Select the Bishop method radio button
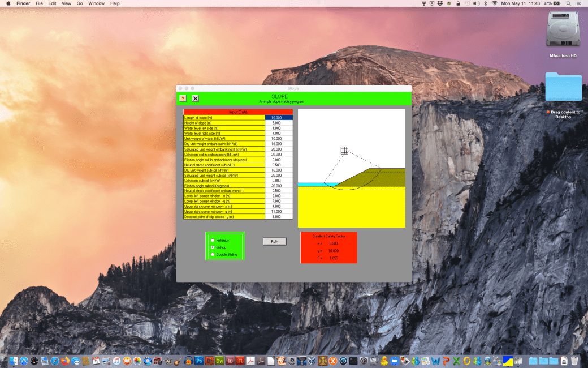The width and height of the screenshot is (588, 368). click(x=213, y=247)
